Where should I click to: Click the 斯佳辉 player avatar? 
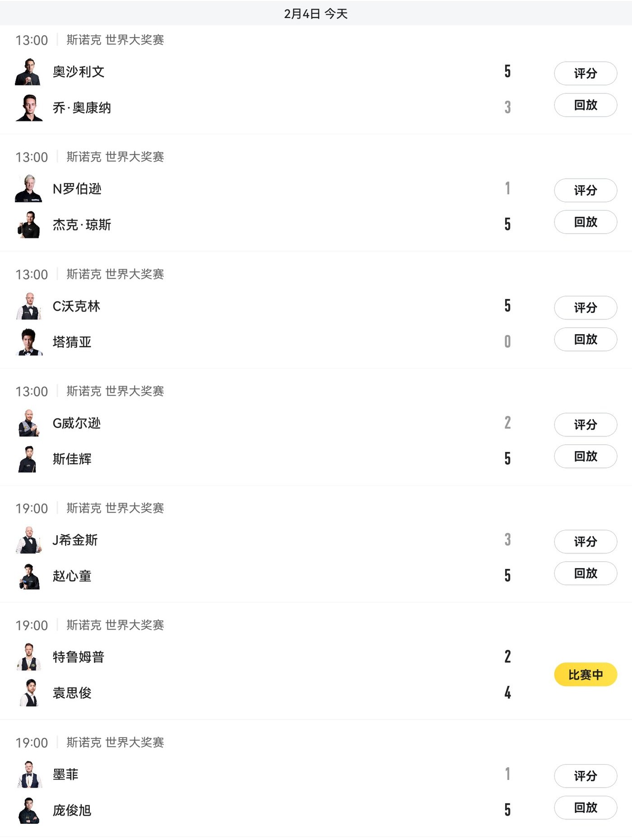tap(28, 459)
